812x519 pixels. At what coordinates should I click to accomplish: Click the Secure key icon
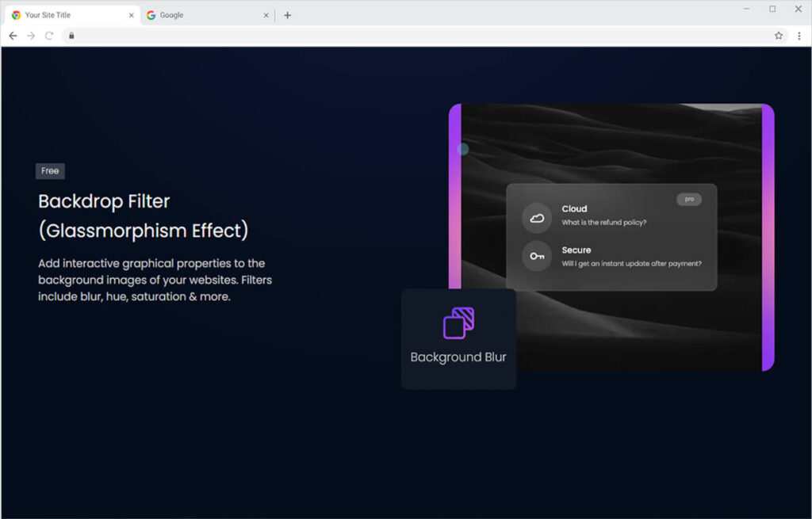click(x=537, y=256)
